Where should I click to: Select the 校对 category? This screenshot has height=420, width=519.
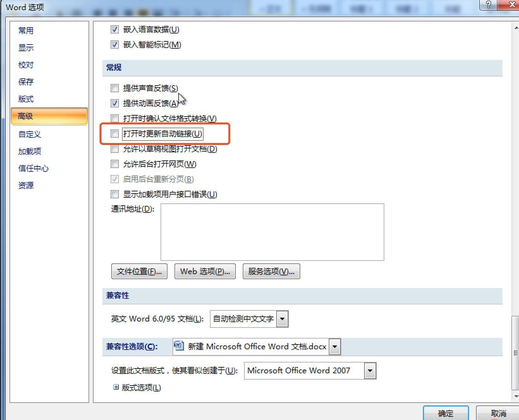tap(26, 65)
